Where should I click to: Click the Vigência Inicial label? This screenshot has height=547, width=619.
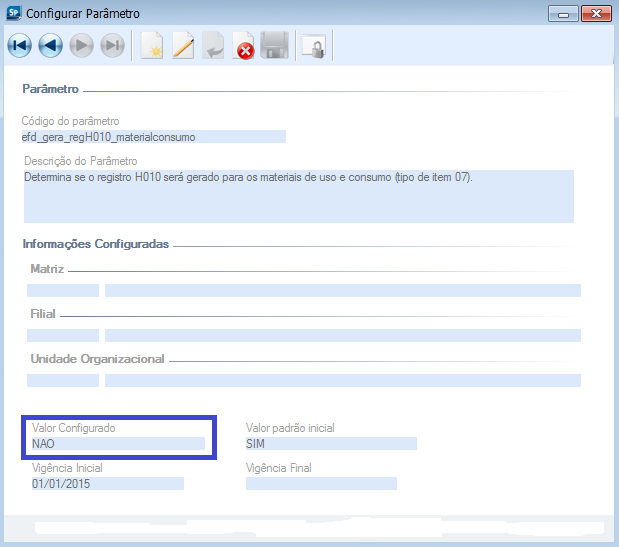click(x=67, y=468)
